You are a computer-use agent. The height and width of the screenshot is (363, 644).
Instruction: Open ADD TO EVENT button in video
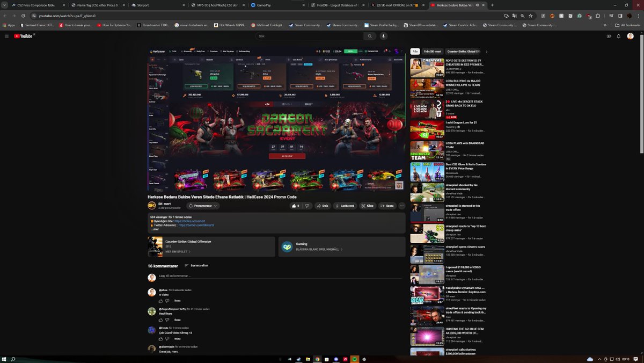[287, 156]
